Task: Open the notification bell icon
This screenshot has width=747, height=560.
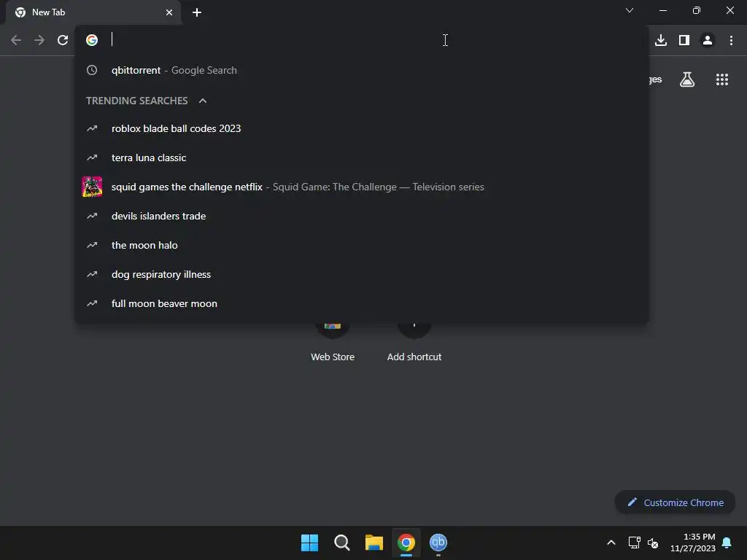Action: point(727,542)
